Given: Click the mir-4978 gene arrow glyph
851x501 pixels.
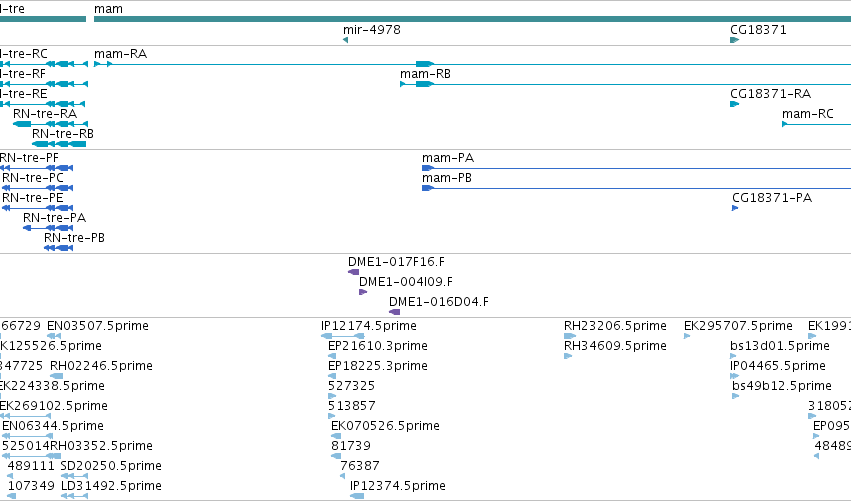Looking at the screenshot, I should click(345, 40).
